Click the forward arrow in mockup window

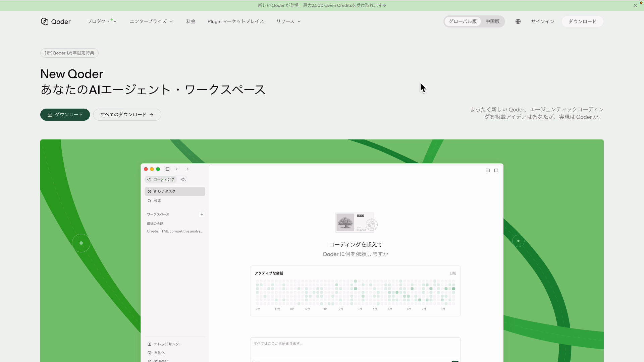(x=187, y=169)
